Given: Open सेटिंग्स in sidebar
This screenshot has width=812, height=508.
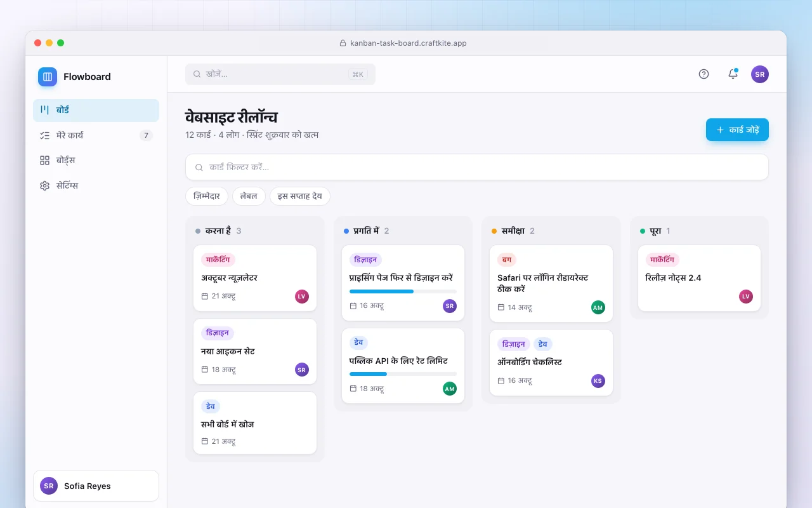Looking at the screenshot, I should tap(96, 186).
